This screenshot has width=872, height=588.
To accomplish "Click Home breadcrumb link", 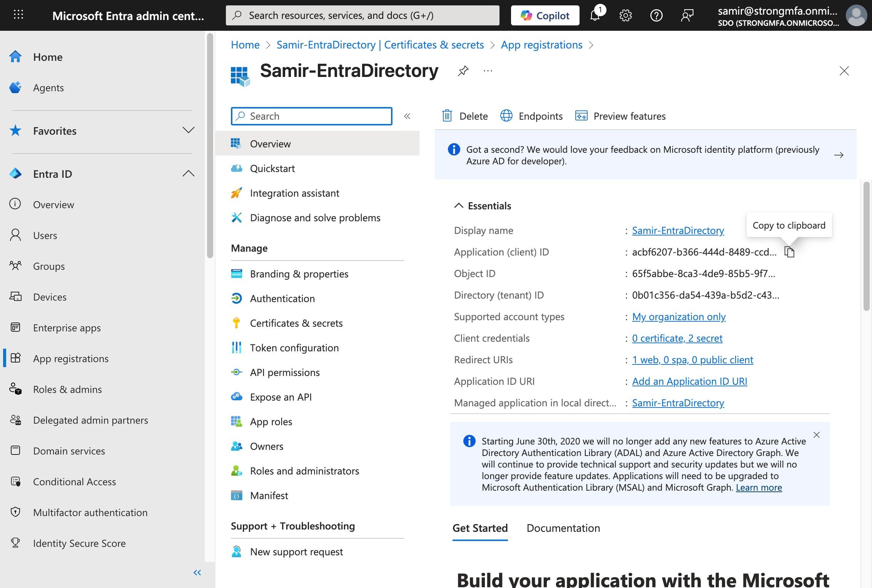I will pyautogui.click(x=245, y=45).
